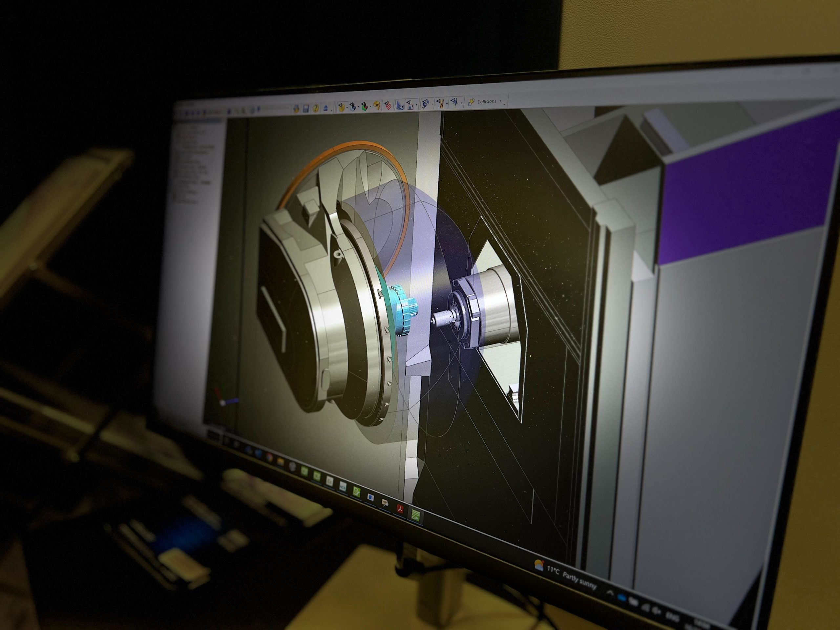
Task: Open the Collisions dropdown arrow
Action: coord(501,101)
